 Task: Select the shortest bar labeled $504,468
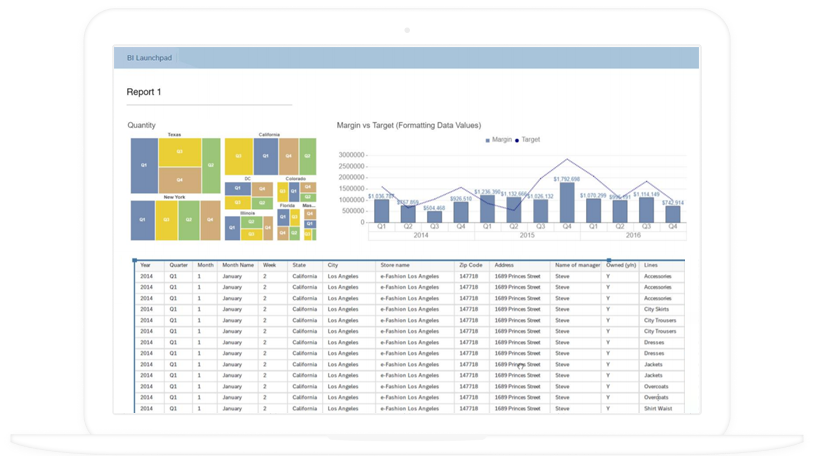click(x=434, y=216)
